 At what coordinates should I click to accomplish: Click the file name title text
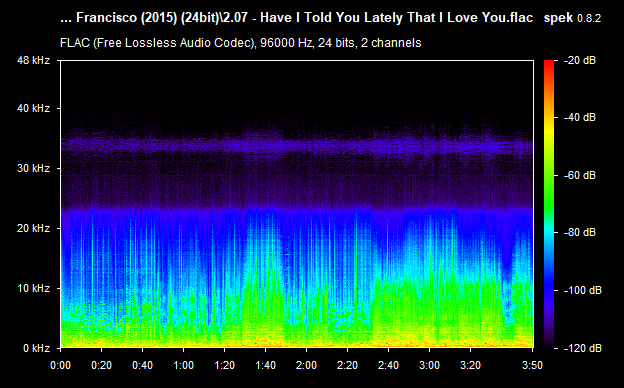click(x=296, y=18)
